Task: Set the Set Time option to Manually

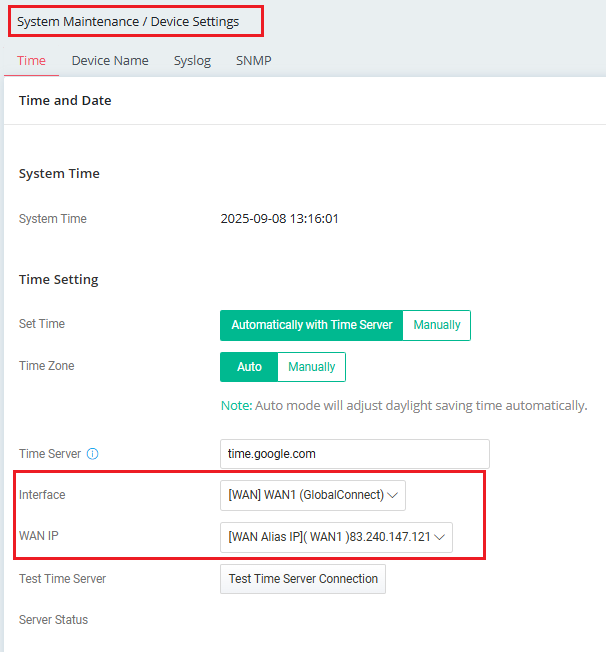Action: point(437,325)
